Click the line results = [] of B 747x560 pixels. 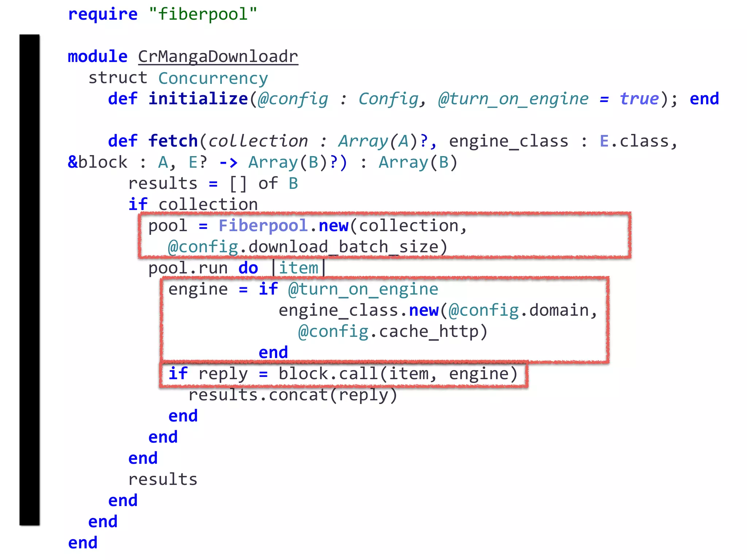(x=213, y=183)
